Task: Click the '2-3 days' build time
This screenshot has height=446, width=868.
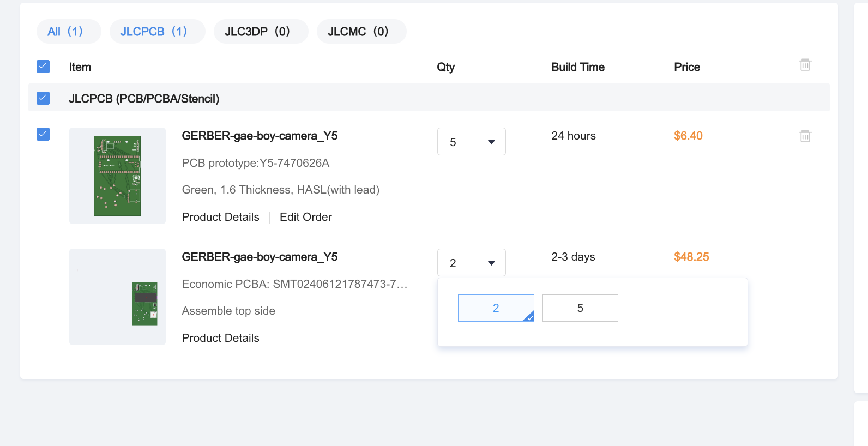Action: 573,257
